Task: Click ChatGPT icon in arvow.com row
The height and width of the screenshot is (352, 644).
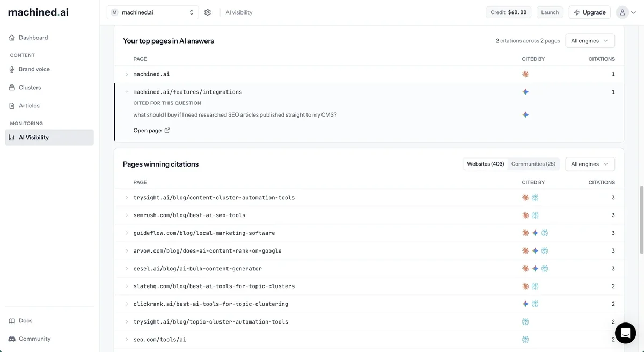Action: pyautogui.click(x=545, y=250)
